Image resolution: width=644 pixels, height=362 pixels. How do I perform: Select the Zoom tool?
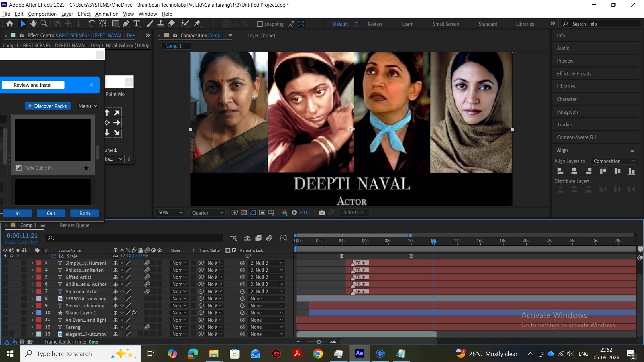[44, 23]
